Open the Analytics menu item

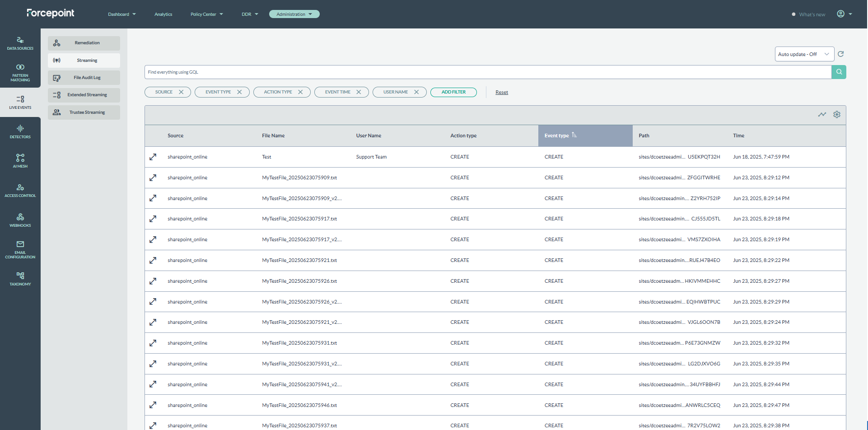[x=163, y=14]
